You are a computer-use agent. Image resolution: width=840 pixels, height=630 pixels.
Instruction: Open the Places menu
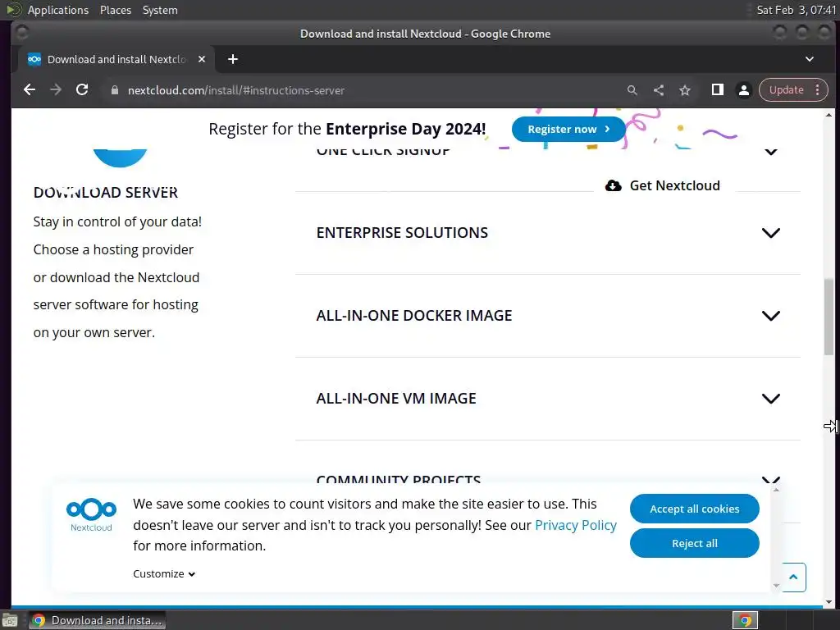point(116,10)
